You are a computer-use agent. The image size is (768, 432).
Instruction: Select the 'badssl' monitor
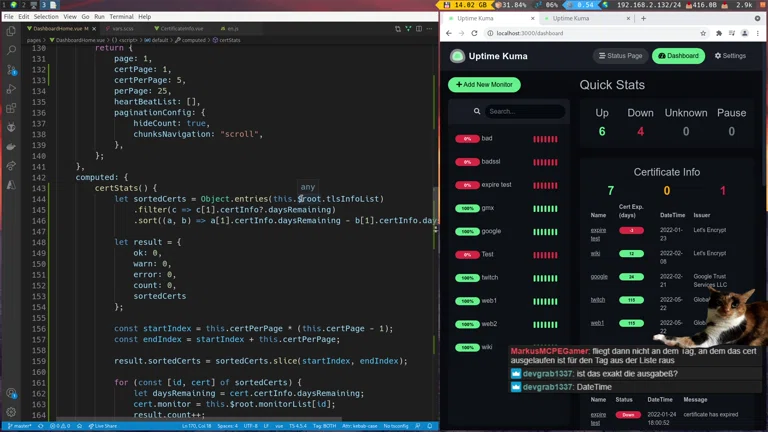pyautogui.click(x=506, y=162)
